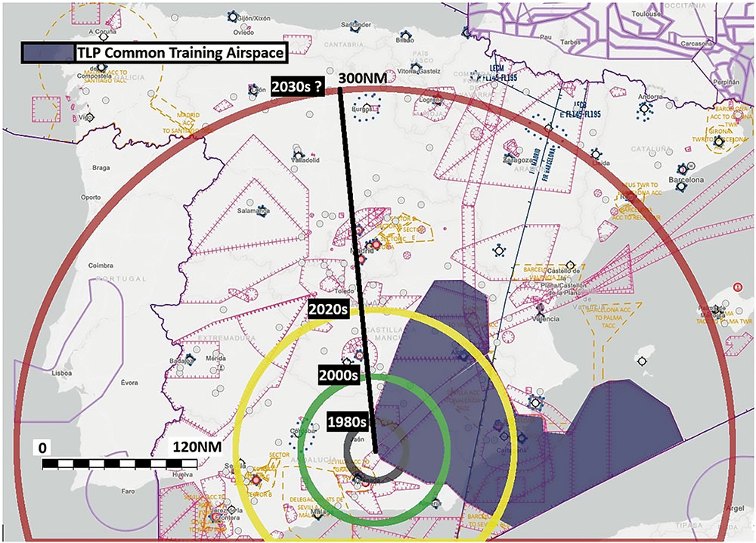The height and width of the screenshot is (543, 756).
Task: Click the Zaragoza city label
Action: point(518,160)
